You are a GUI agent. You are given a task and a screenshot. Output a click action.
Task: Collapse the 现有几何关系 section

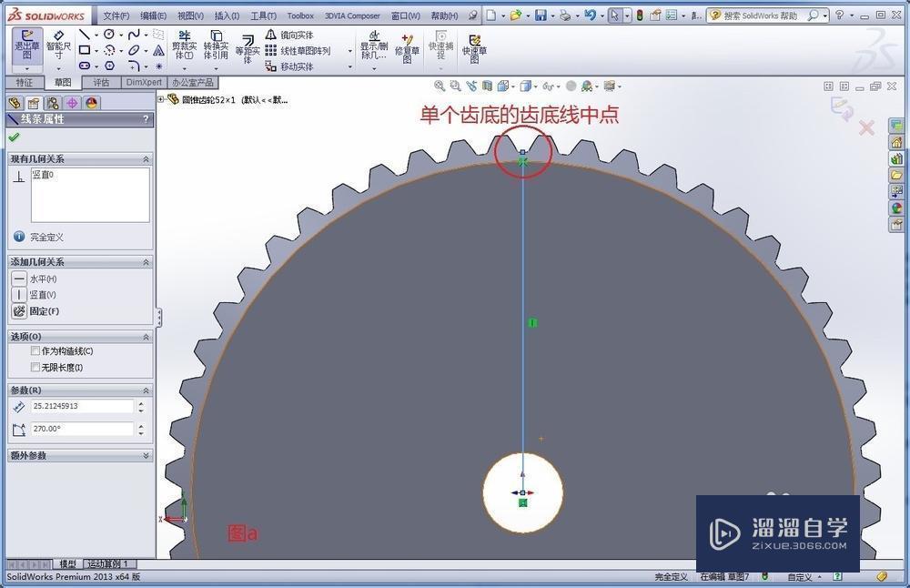point(146,158)
